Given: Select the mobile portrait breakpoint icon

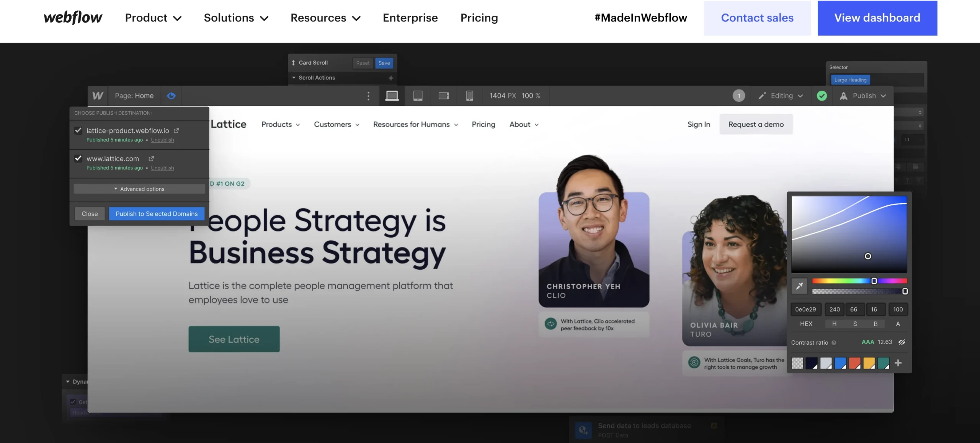Looking at the screenshot, I should pyautogui.click(x=469, y=96).
